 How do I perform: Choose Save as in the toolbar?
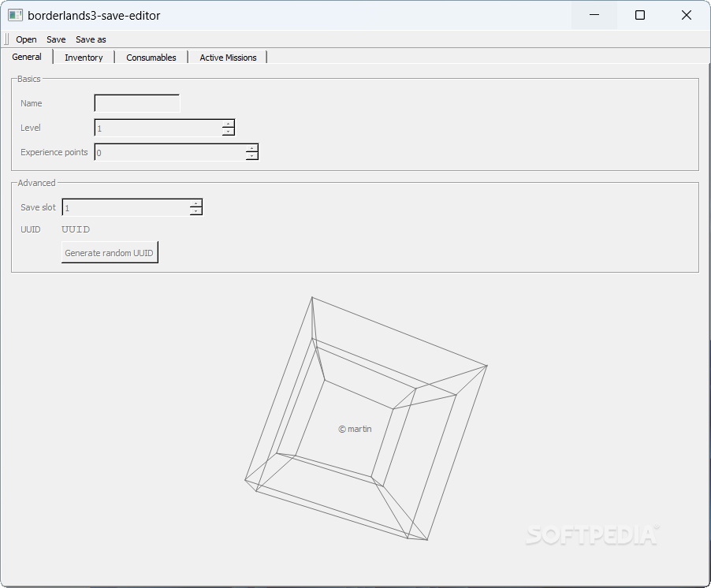[x=91, y=39]
